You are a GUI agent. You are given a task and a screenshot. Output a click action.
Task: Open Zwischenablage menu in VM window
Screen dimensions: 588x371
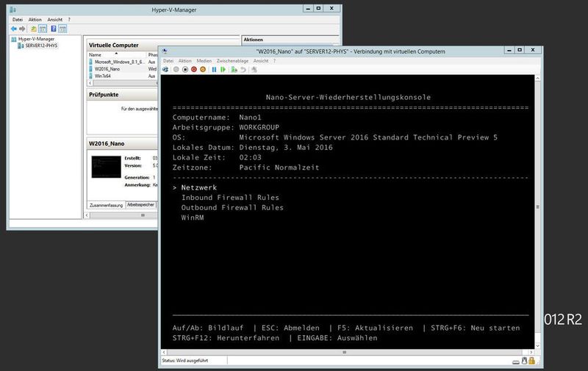tap(232, 61)
